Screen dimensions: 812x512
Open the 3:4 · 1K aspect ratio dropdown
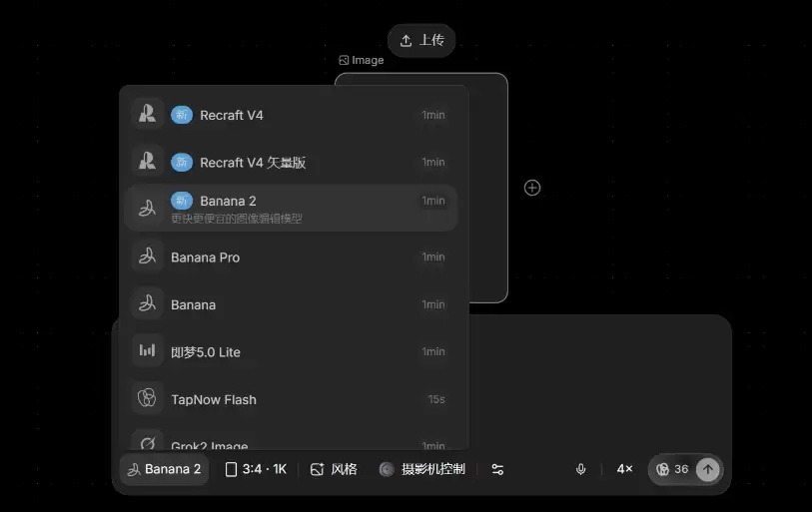point(256,469)
